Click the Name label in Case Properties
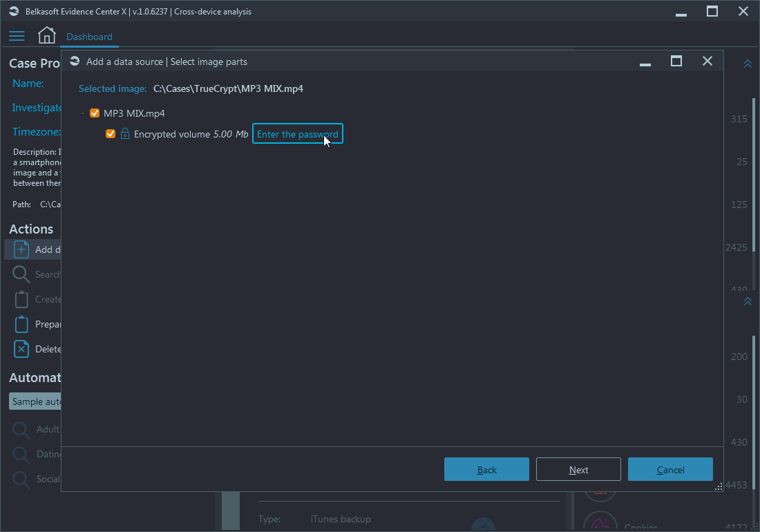Viewport: 760px width, 532px height. tap(28, 84)
